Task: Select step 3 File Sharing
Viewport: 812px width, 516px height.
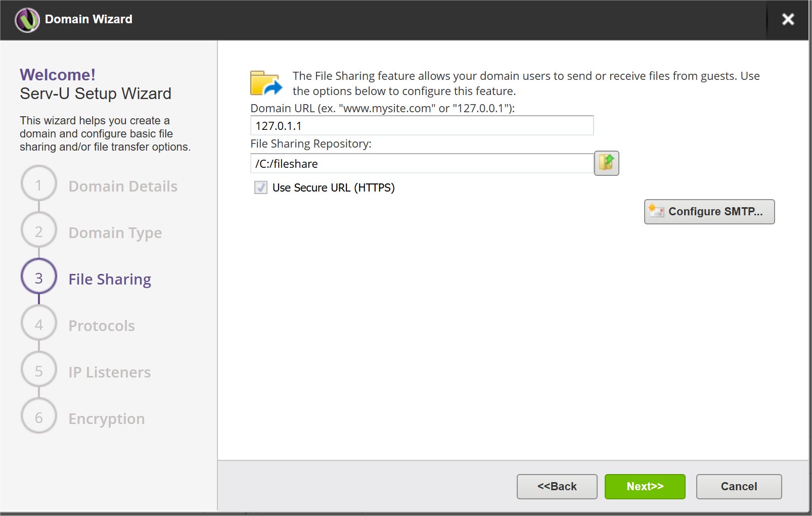Action: tap(110, 279)
